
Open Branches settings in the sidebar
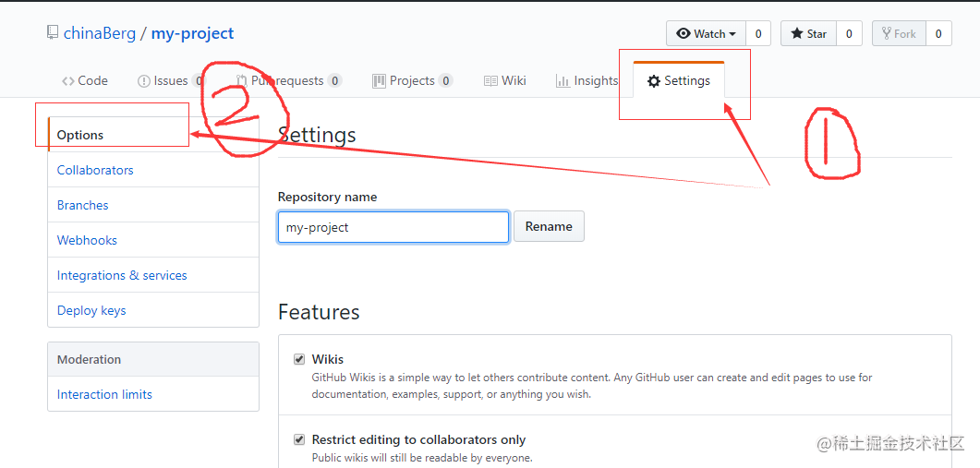152,205
